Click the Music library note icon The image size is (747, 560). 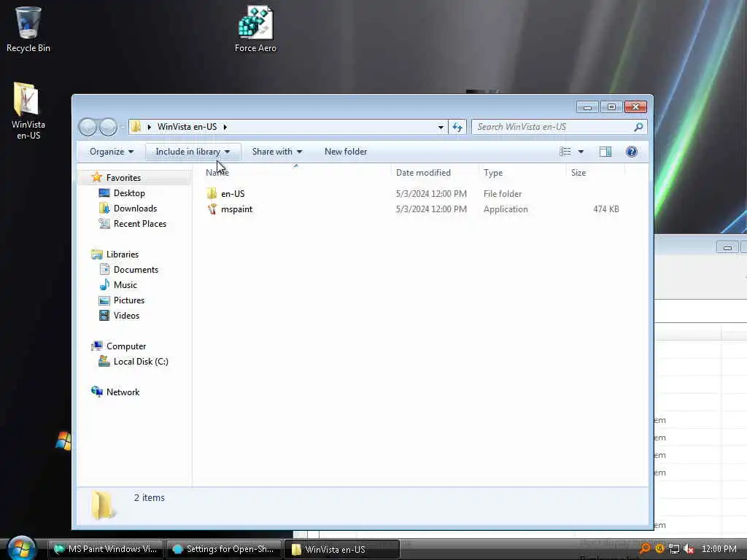104,285
